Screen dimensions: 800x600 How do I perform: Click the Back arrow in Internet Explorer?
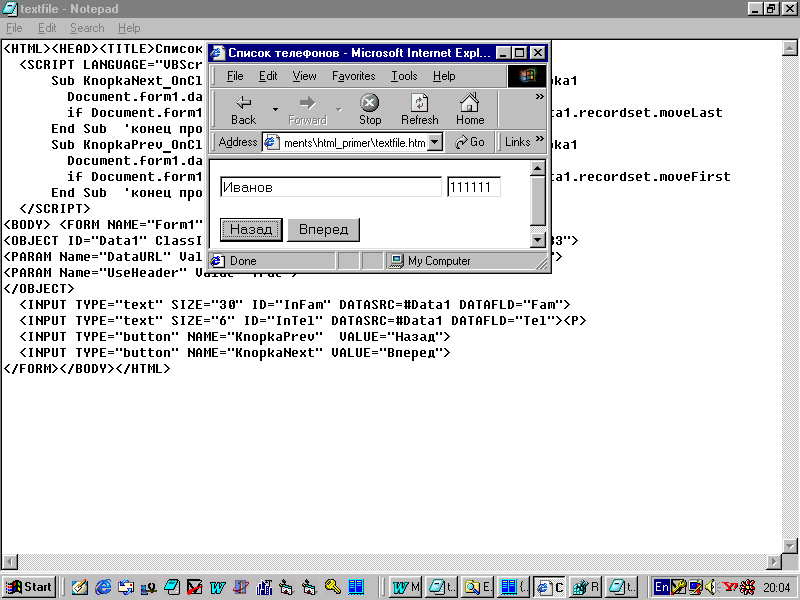click(x=243, y=109)
